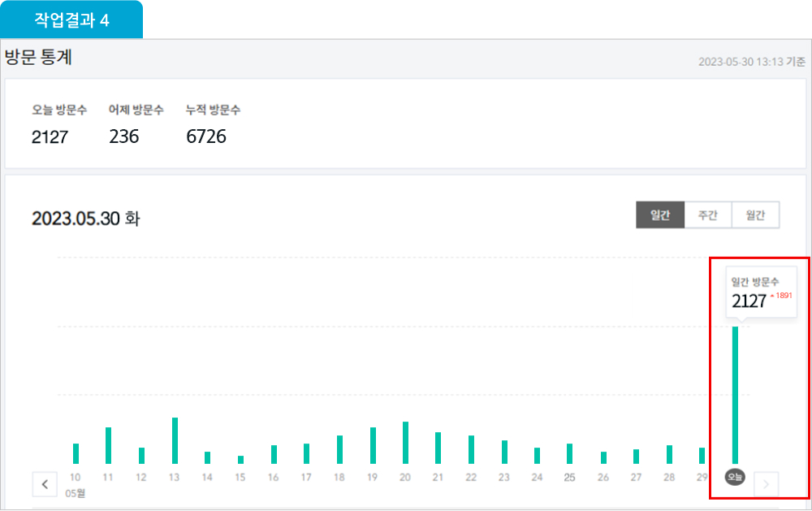Click the previous dates arrow button

[x=45, y=484]
